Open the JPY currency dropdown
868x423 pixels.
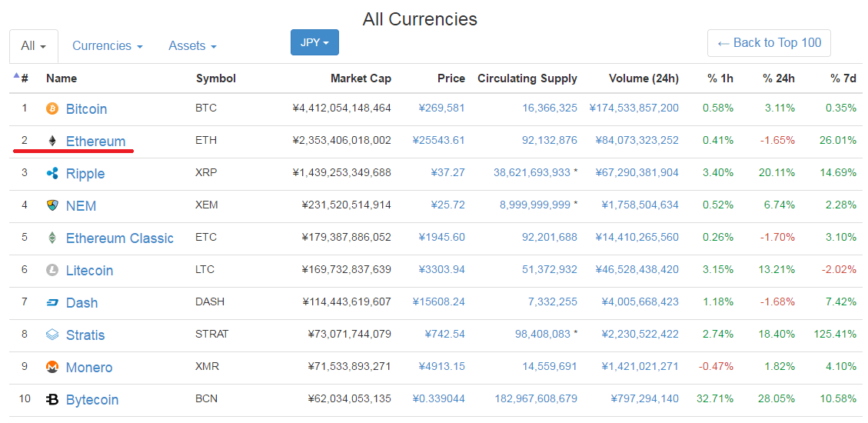pos(314,42)
